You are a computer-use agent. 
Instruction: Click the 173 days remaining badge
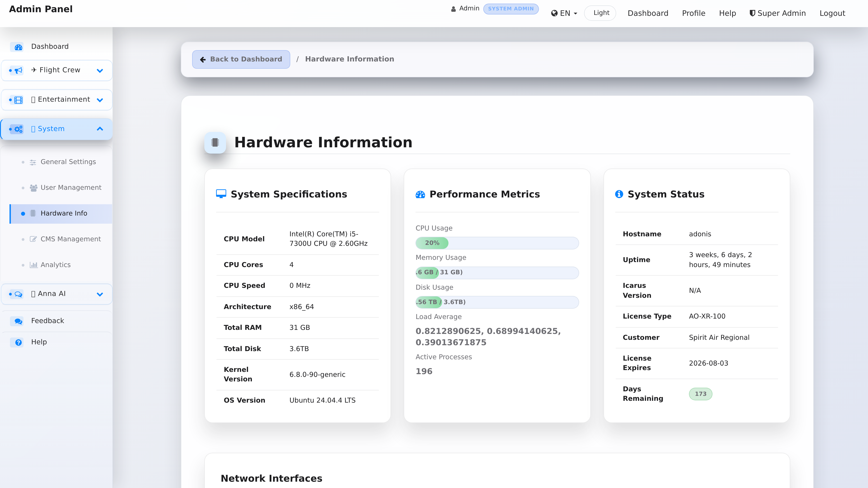click(701, 394)
